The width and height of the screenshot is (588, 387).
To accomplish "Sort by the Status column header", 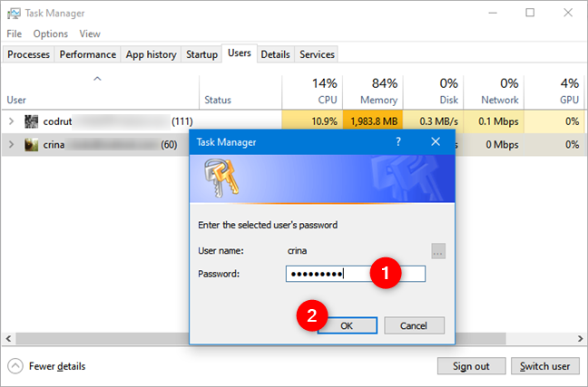I will 240,92.
